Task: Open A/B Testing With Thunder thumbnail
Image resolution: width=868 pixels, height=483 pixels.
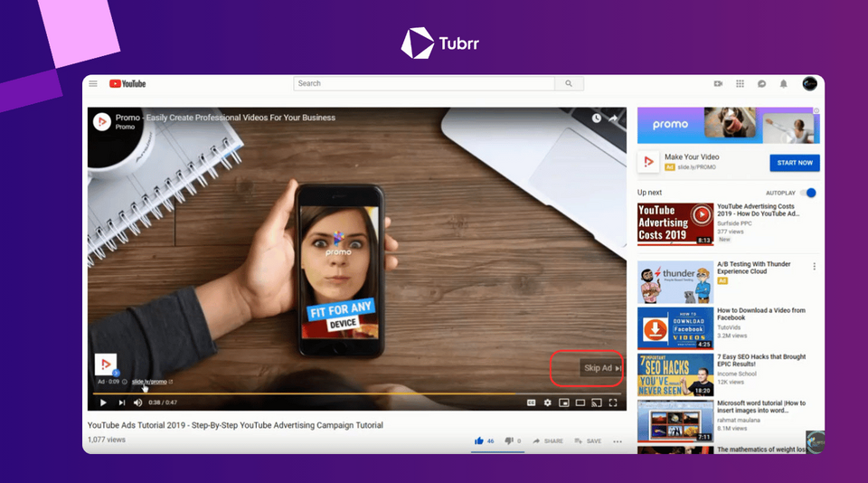Action: 675,282
